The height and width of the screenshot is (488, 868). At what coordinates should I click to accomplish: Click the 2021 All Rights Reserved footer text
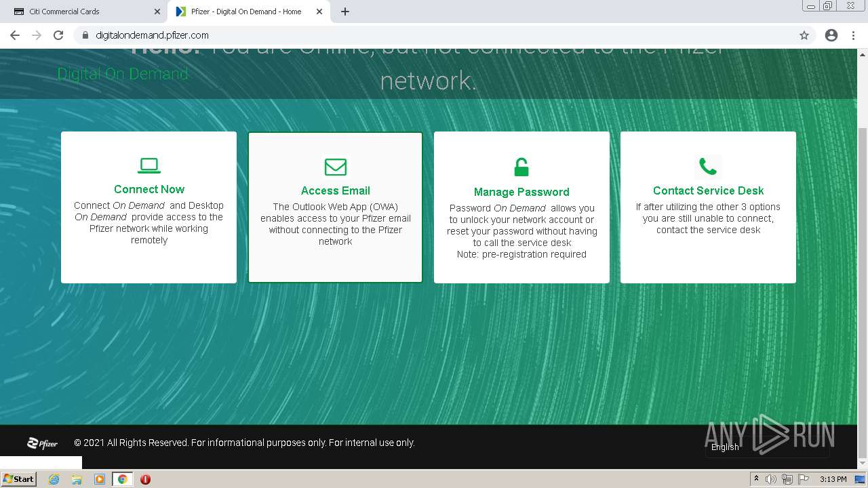tap(244, 443)
